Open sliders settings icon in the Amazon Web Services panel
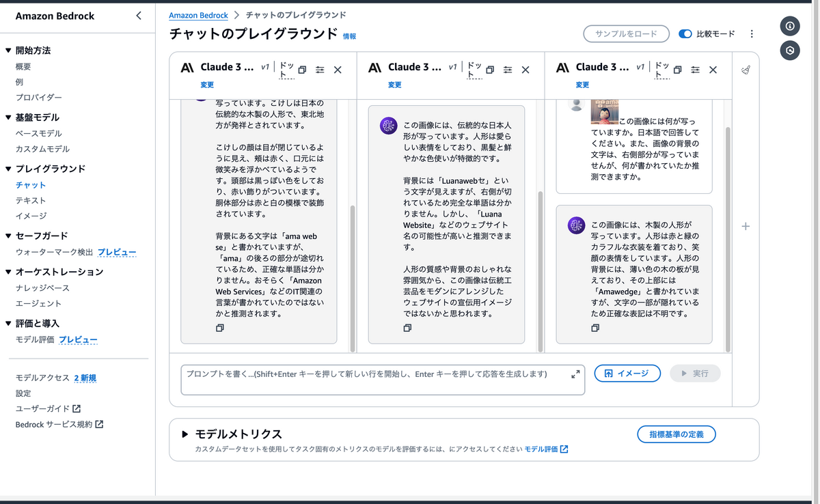Viewport: 820px width, 504px height. point(320,70)
